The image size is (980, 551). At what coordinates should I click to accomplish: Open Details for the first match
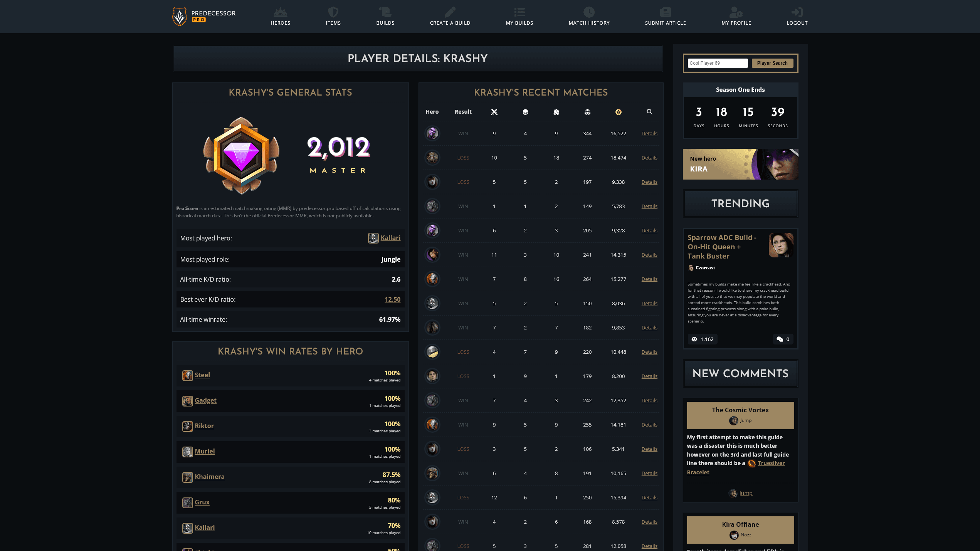[x=649, y=134]
